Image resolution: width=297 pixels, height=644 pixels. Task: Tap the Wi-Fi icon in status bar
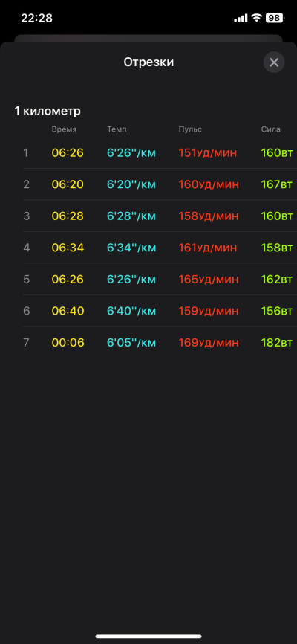(256, 18)
